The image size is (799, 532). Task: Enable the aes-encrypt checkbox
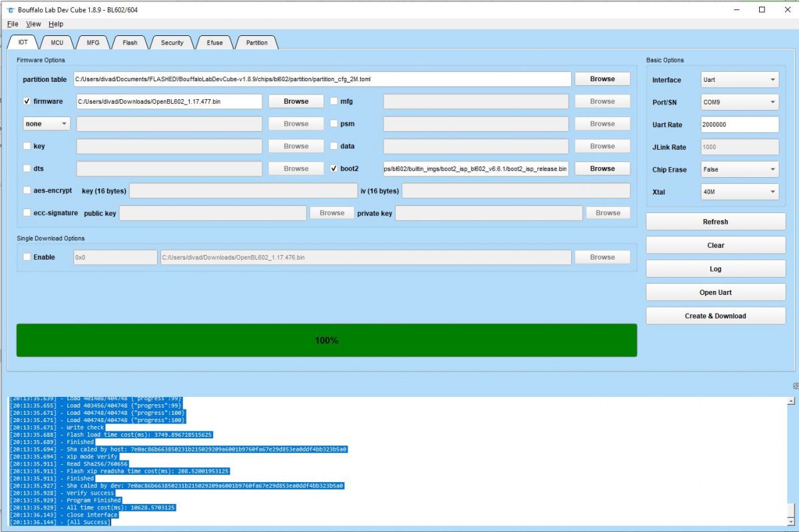[x=27, y=190]
